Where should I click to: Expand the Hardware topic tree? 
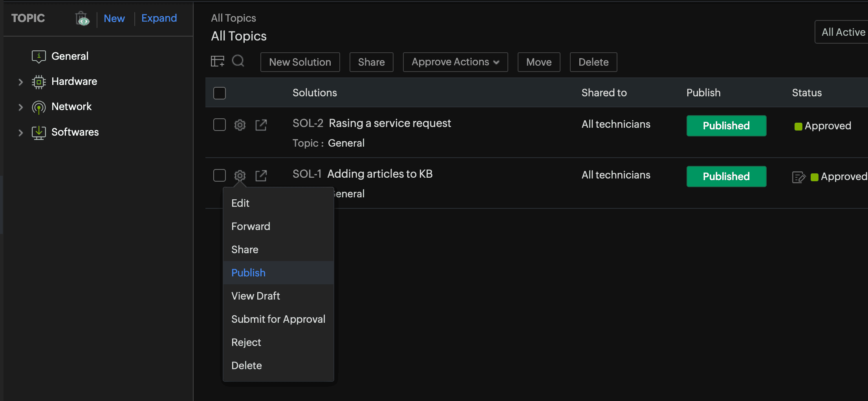point(20,82)
